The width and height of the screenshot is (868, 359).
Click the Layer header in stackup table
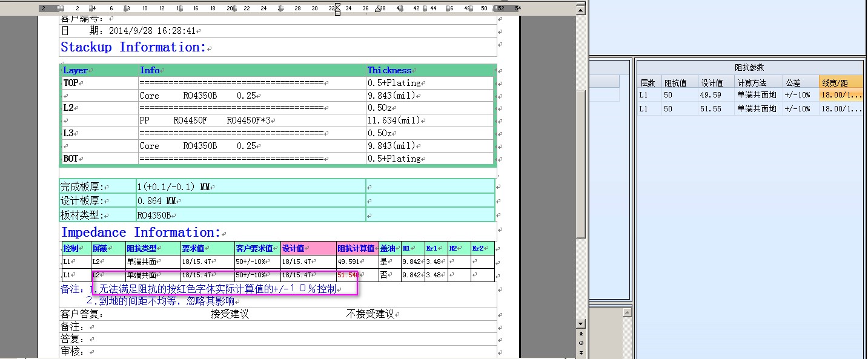pyautogui.click(x=75, y=70)
